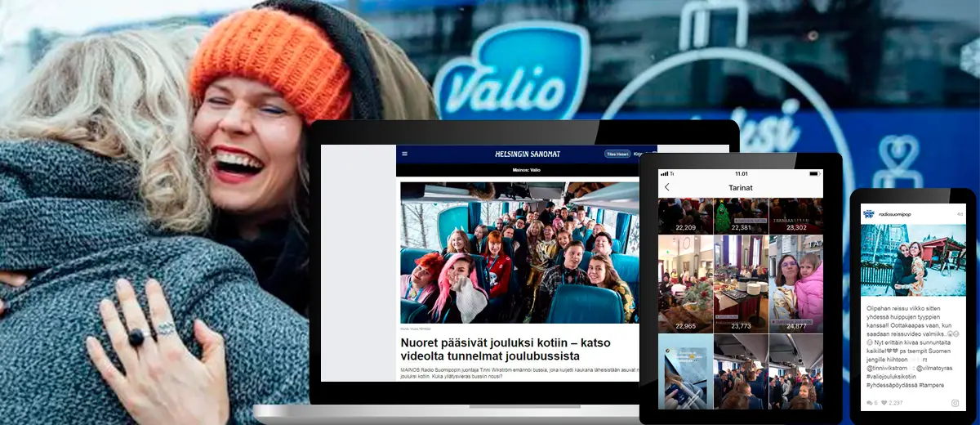Image resolution: width=980 pixels, height=425 pixels.
Task: Open the story with 22,965 views
Action: coord(685,283)
